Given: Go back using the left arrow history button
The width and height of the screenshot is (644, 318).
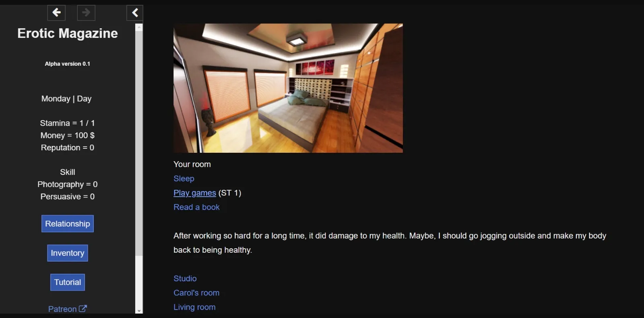Looking at the screenshot, I should click(56, 13).
